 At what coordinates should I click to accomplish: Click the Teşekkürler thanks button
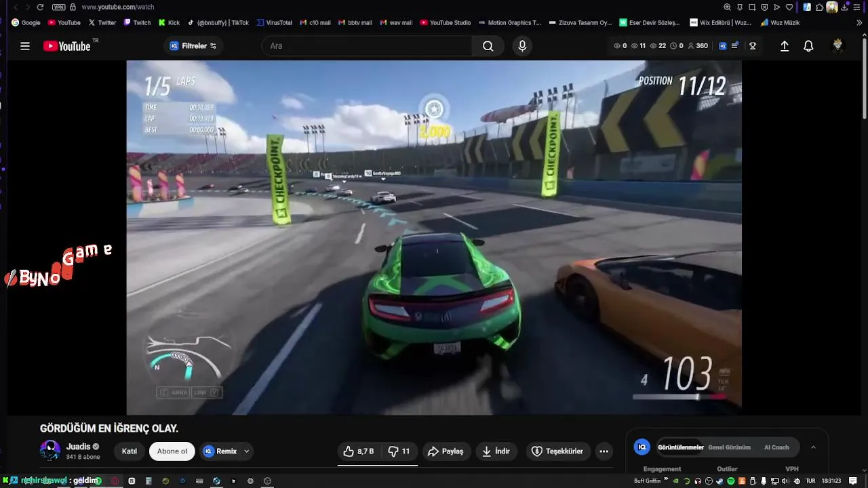pyautogui.click(x=557, y=451)
